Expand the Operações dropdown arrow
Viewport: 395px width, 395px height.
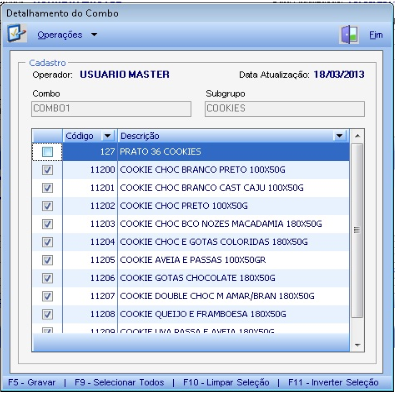pyautogui.click(x=94, y=34)
